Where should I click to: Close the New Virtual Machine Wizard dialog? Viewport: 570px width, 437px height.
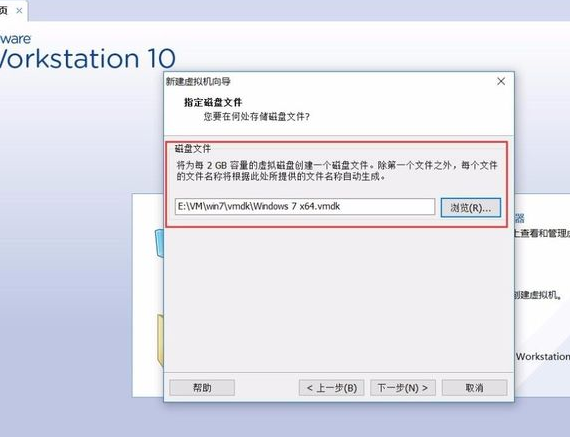pos(501,81)
